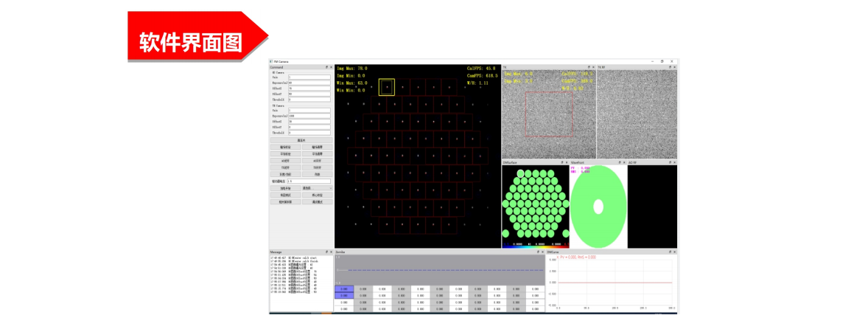This screenshot has height=332, width=868.
Task: Close the TM Camera window
Action: [x=671, y=61]
